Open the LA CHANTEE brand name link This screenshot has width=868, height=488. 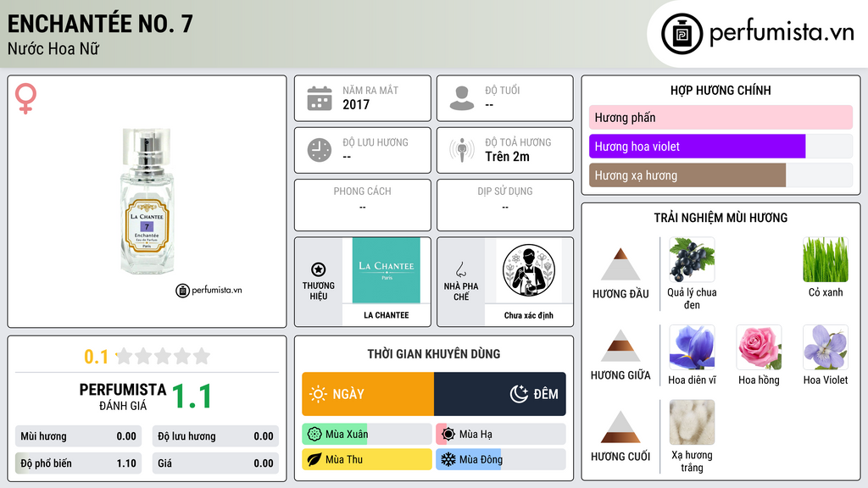tap(387, 315)
